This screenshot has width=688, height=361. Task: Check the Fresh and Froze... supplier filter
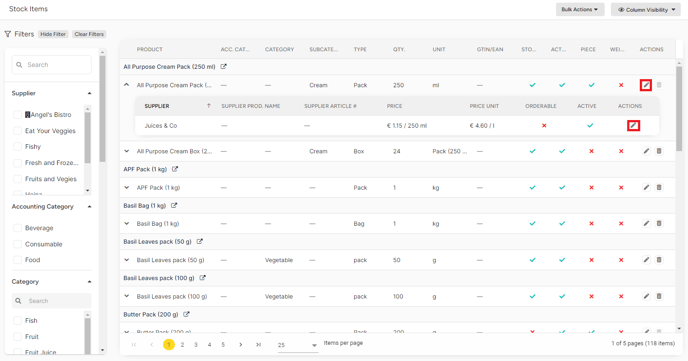[18, 163]
